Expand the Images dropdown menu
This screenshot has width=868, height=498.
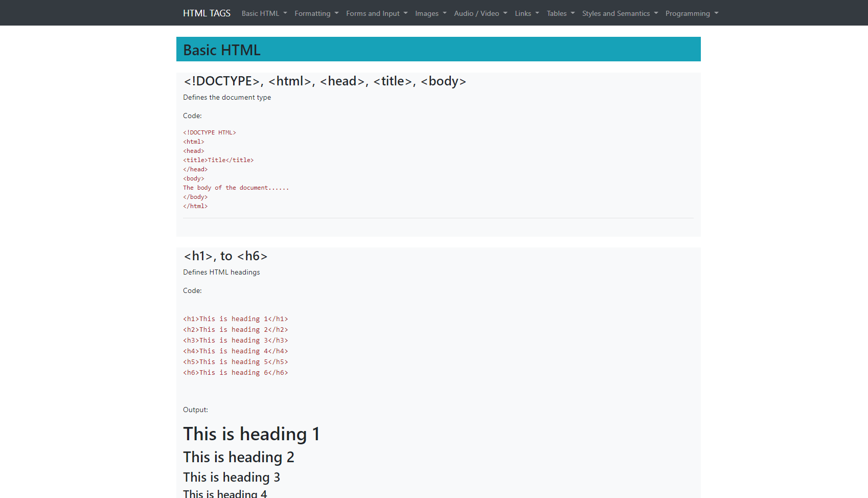click(431, 13)
